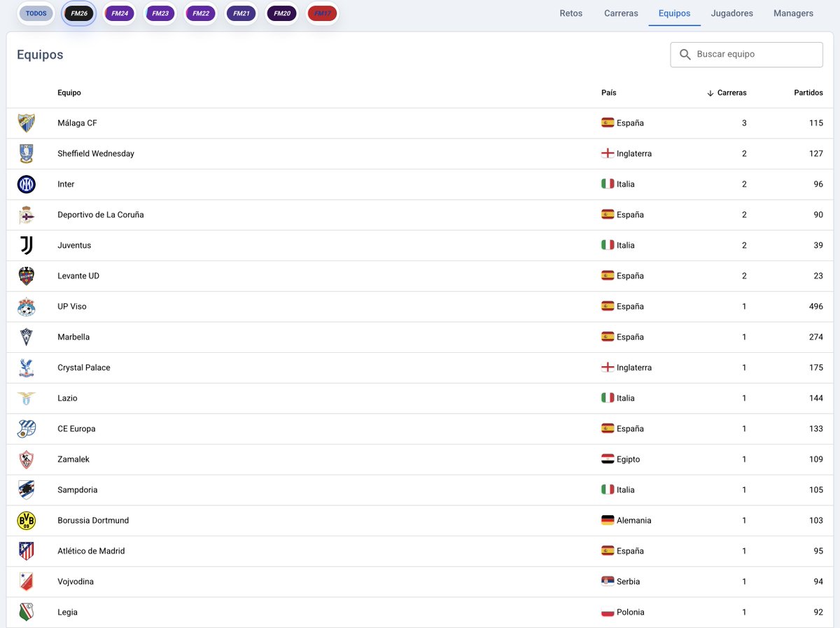Open the Equipos tab
Viewport: 840px width, 628px height.
pyautogui.click(x=675, y=13)
